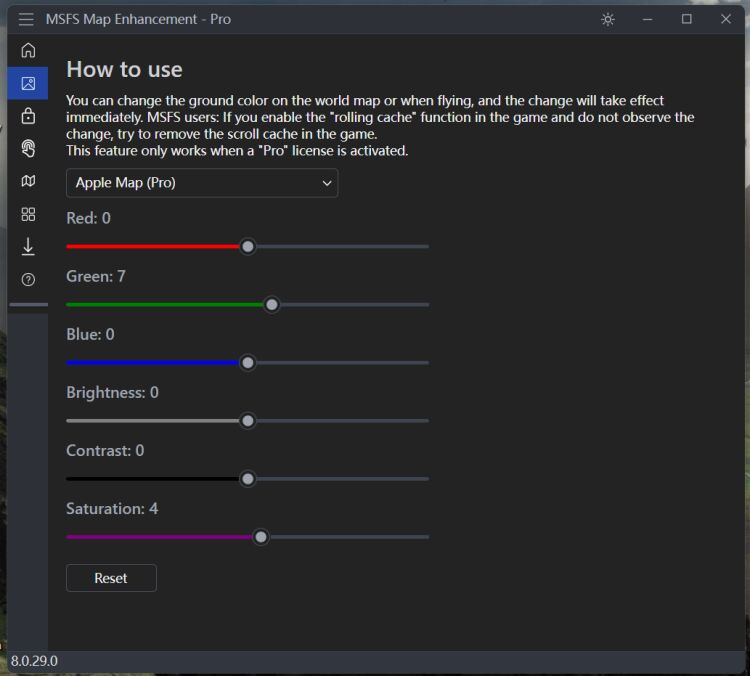
Task: Open the folded map sidebar icon
Action: click(x=28, y=181)
